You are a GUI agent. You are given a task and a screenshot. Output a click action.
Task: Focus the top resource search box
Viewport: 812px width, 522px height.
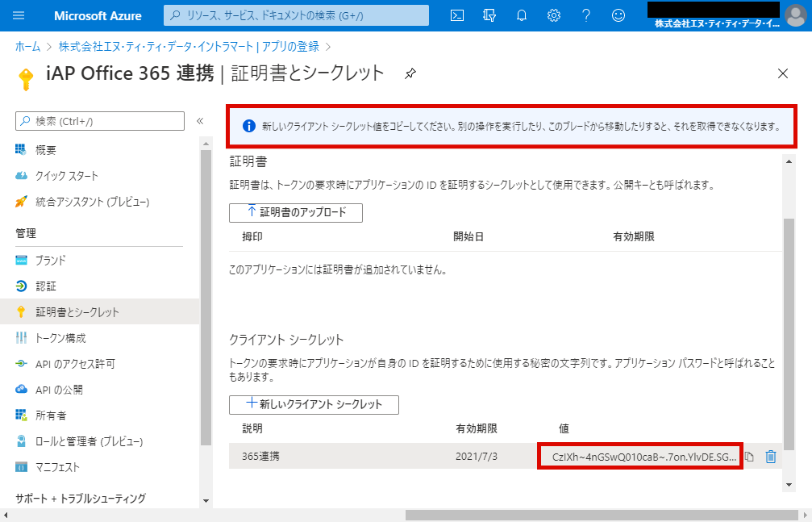[296, 15]
